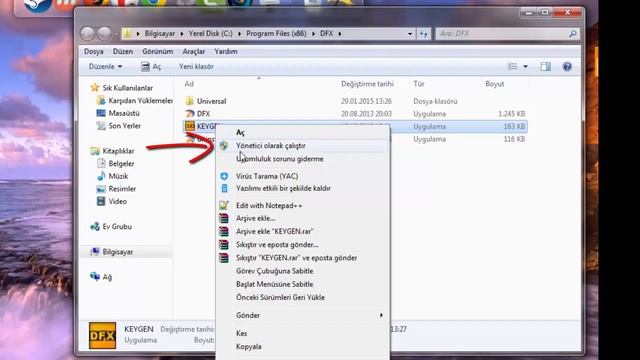Open the Help question mark icon
The width and height of the screenshot is (640, 360).
(x=567, y=67)
